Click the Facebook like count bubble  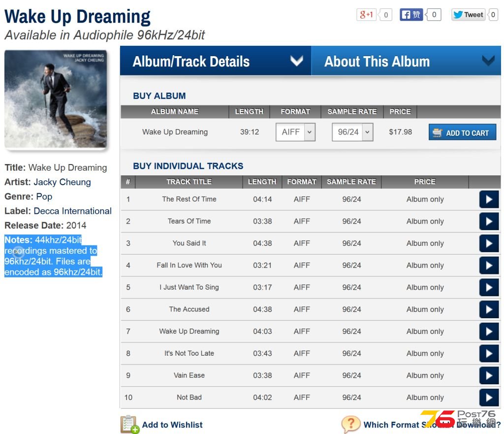coord(434,14)
